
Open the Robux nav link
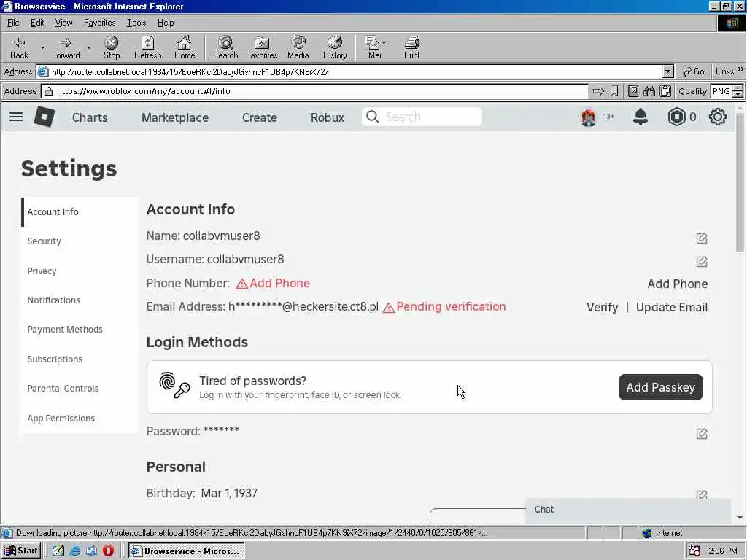[328, 117]
